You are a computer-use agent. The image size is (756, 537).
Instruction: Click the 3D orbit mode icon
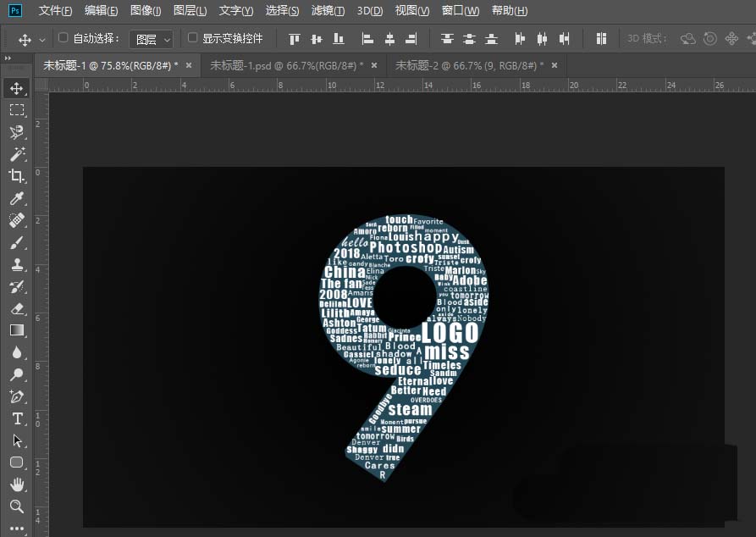(x=687, y=39)
